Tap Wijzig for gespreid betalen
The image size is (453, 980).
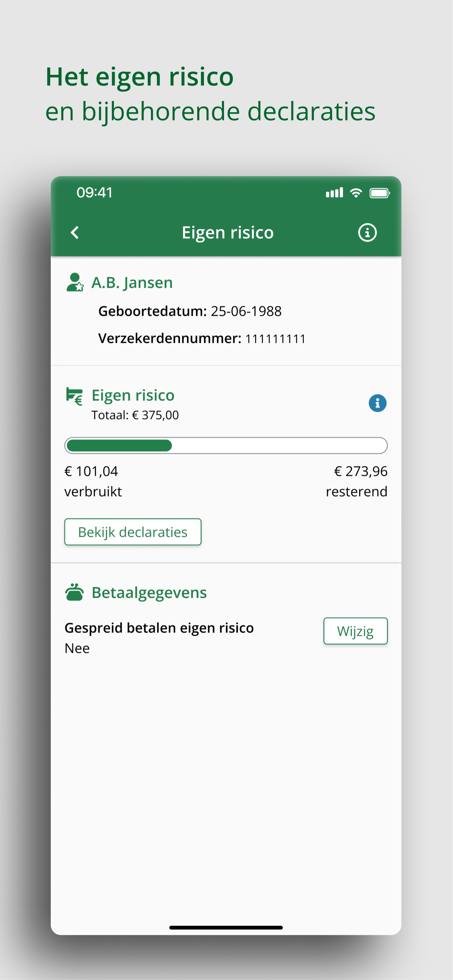[x=355, y=631]
